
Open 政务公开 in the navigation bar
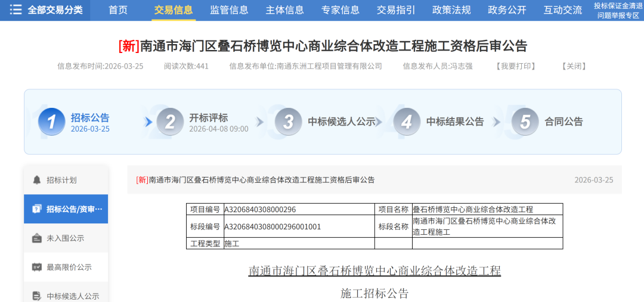click(507, 10)
